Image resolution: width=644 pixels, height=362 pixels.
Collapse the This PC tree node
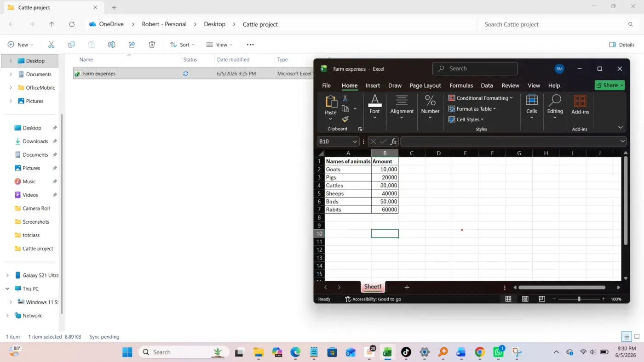pyautogui.click(x=7, y=289)
